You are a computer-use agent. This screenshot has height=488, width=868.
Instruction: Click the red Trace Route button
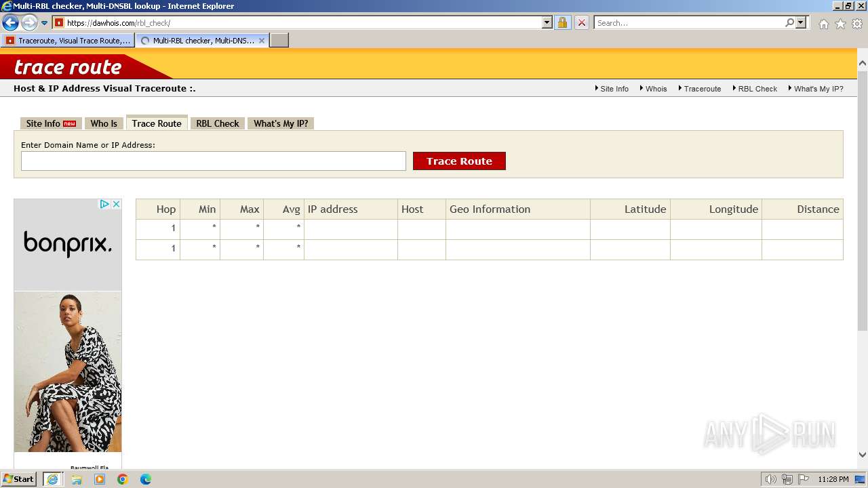pyautogui.click(x=459, y=161)
